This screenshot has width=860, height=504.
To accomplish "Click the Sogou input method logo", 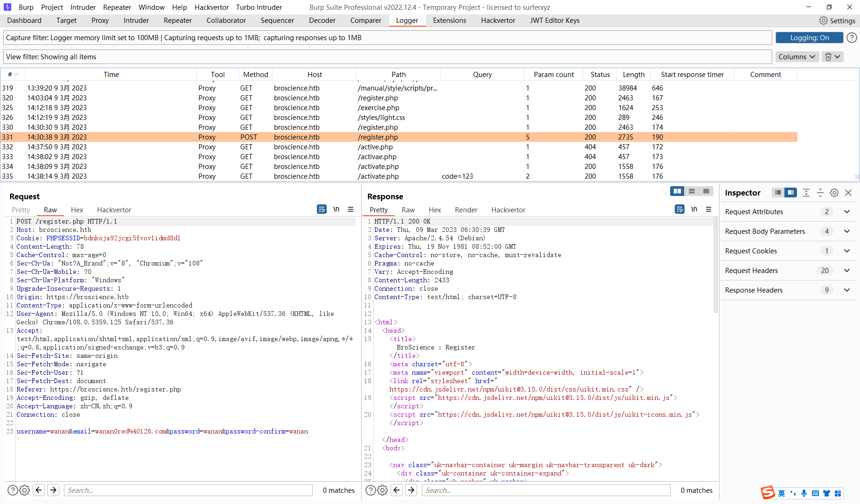I will (768, 493).
